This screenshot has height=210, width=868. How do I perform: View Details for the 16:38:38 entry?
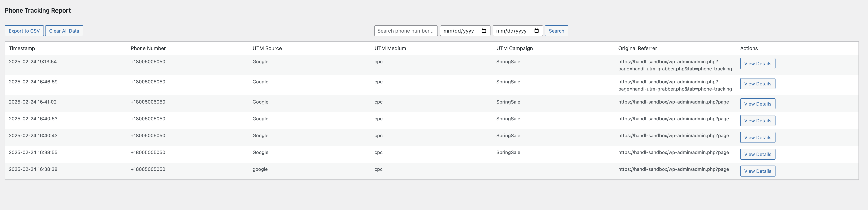(x=757, y=171)
